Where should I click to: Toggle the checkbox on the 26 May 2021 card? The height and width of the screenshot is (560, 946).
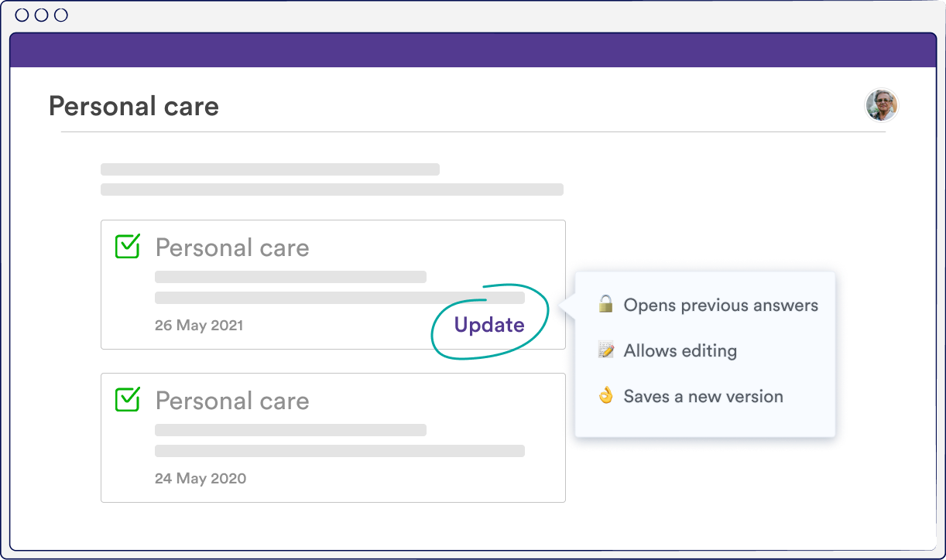128,247
